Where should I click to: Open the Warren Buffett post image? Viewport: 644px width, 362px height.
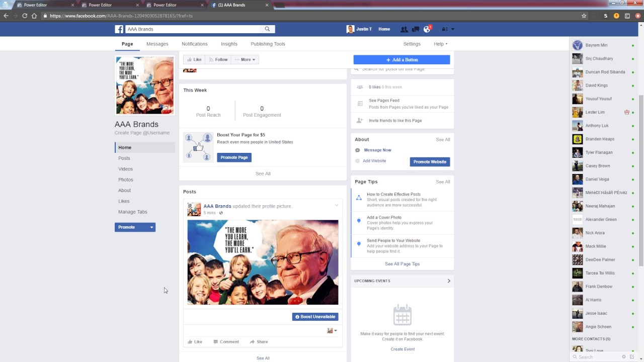(x=263, y=262)
